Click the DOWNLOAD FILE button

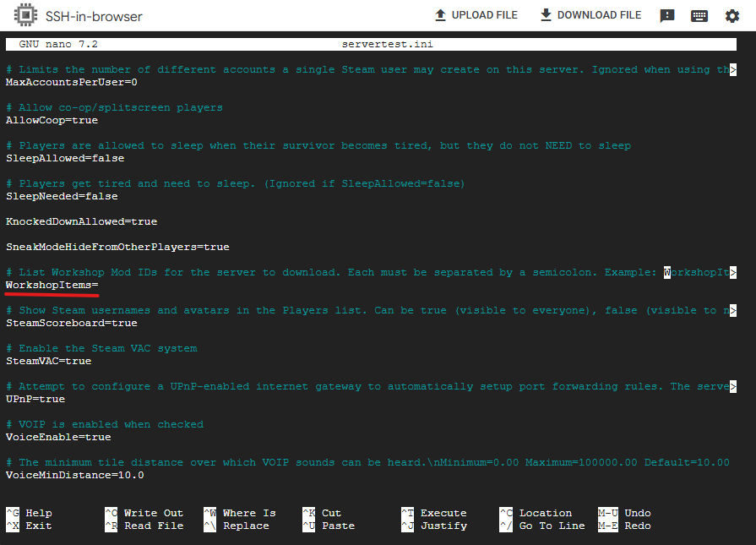pyautogui.click(x=590, y=15)
